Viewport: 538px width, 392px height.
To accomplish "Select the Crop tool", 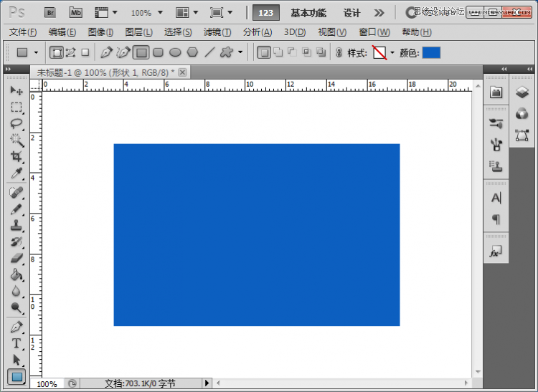I will [x=16, y=156].
